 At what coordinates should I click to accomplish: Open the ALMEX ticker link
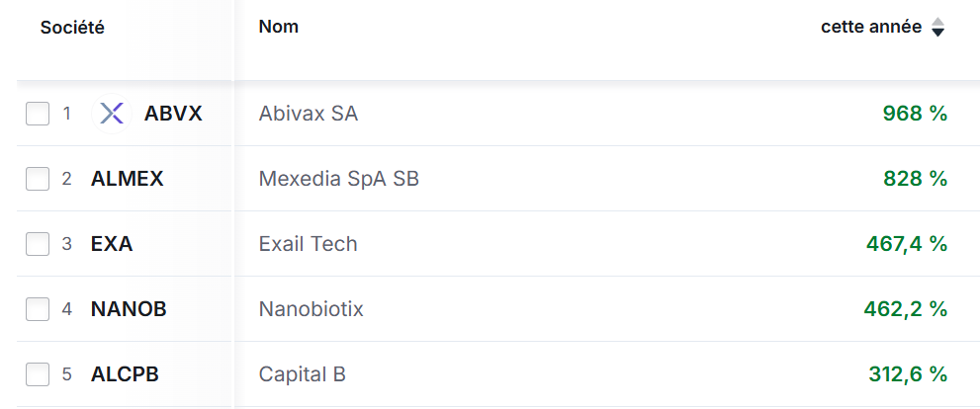pos(127,179)
